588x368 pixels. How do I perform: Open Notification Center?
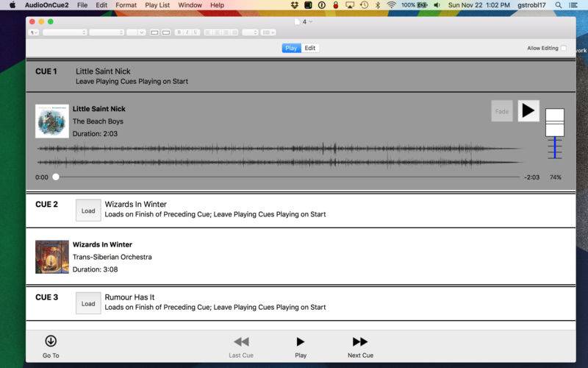pyautogui.click(x=573, y=5)
